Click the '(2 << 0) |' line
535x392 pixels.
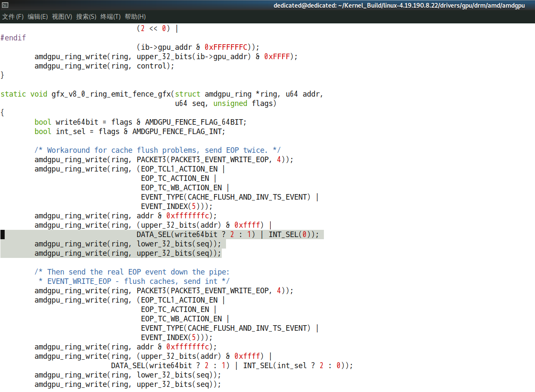pos(157,29)
